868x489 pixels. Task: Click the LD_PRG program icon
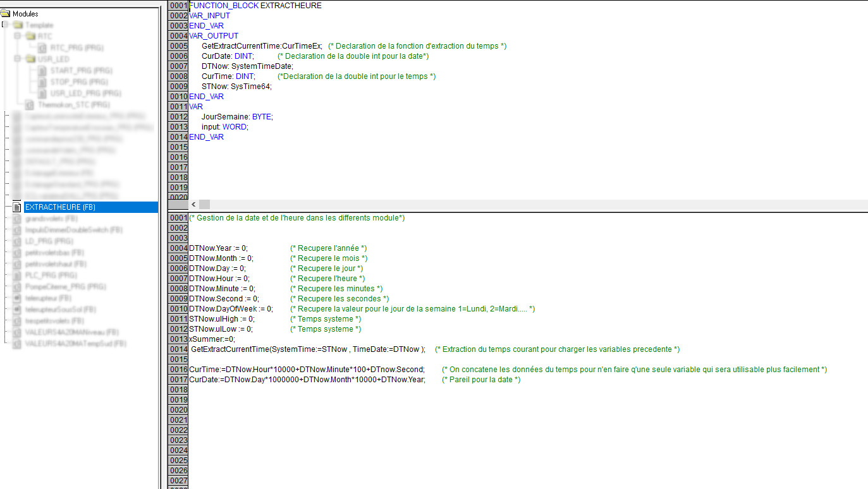pos(17,241)
